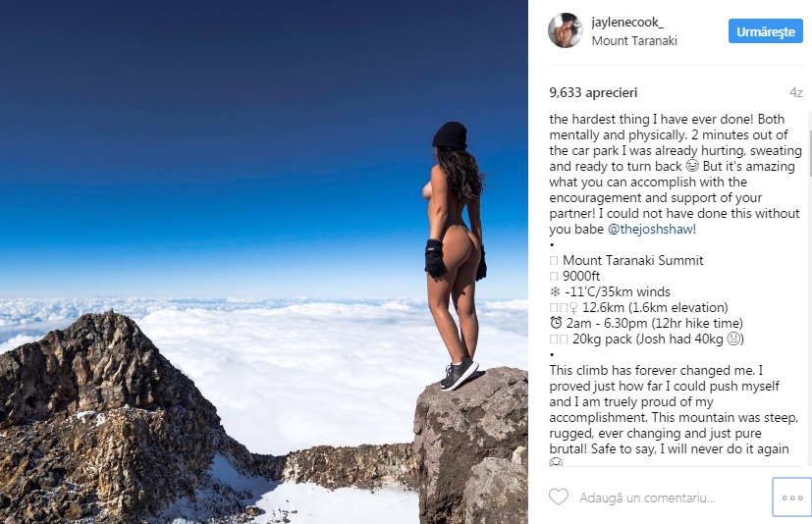812x524 pixels.
Task: Like the post with the heart icon
Action: [x=559, y=498]
